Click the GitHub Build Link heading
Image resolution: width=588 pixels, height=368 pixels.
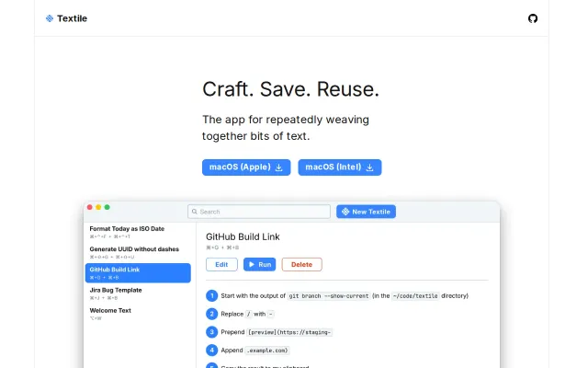tap(243, 236)
